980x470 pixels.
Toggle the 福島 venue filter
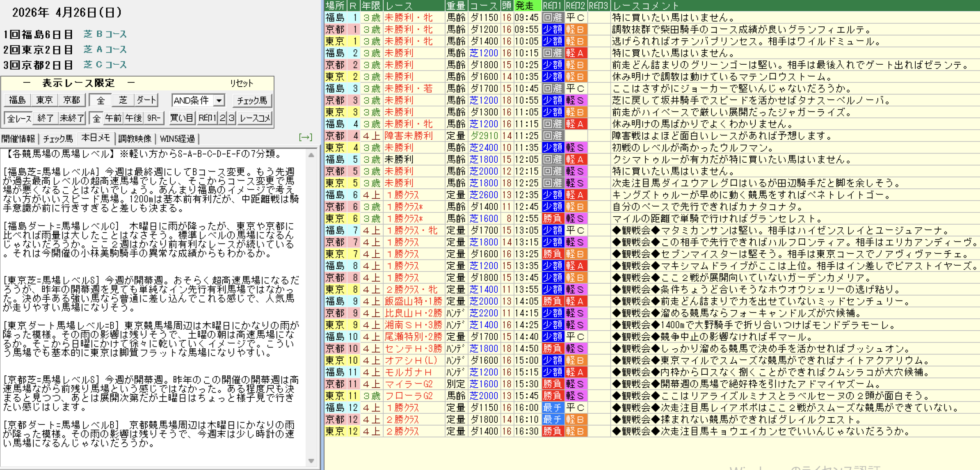(x=17, y=100)
